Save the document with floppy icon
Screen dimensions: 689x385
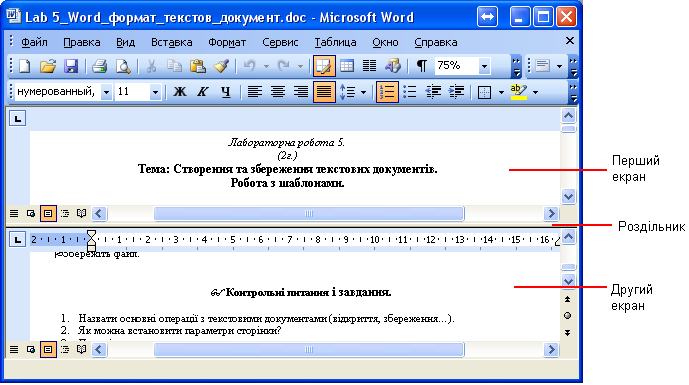(71, 66)
